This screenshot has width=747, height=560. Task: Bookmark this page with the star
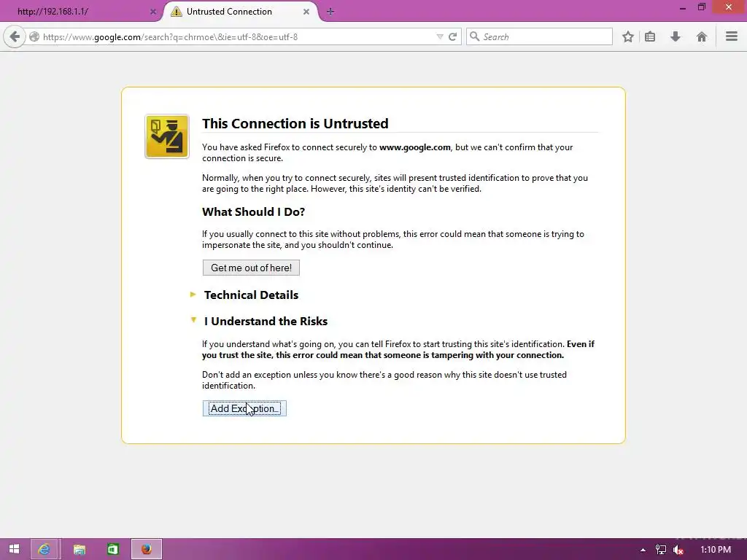tap(628, 36)
